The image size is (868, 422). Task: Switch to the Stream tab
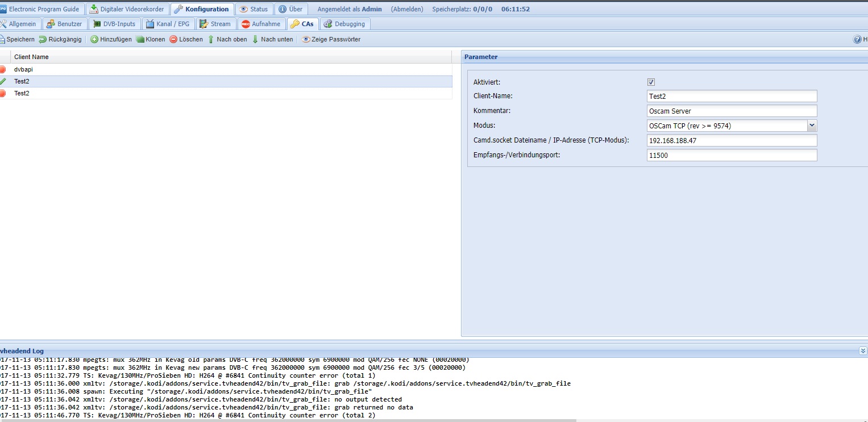point(215,24)
